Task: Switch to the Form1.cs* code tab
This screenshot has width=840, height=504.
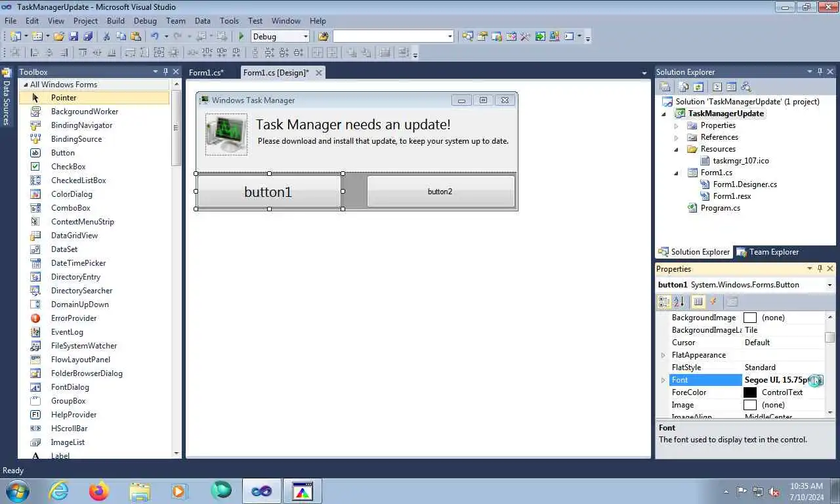Action: (206, 73)
